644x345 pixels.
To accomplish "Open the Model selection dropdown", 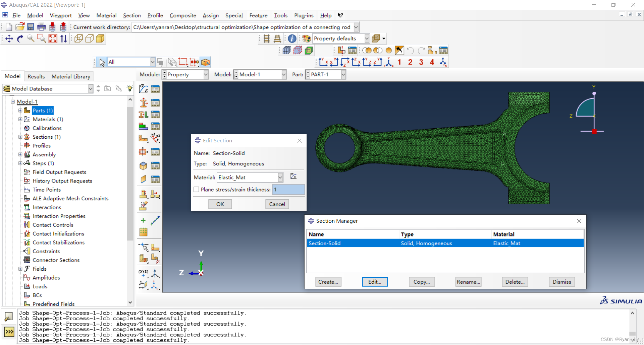I will [284, 75].
